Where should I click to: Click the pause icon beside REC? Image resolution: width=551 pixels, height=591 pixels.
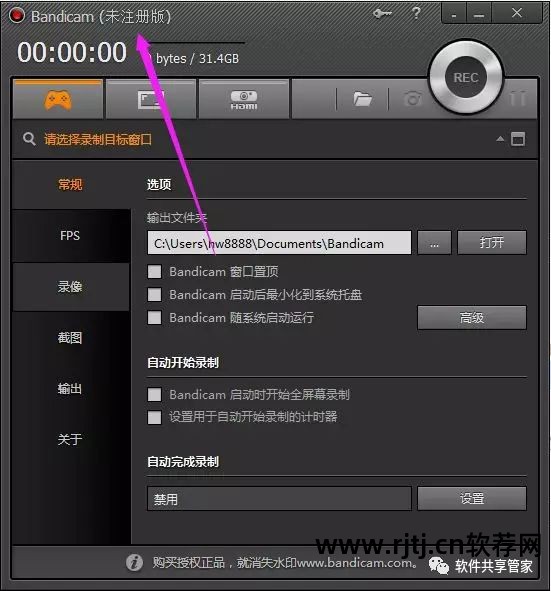[518, 99]
